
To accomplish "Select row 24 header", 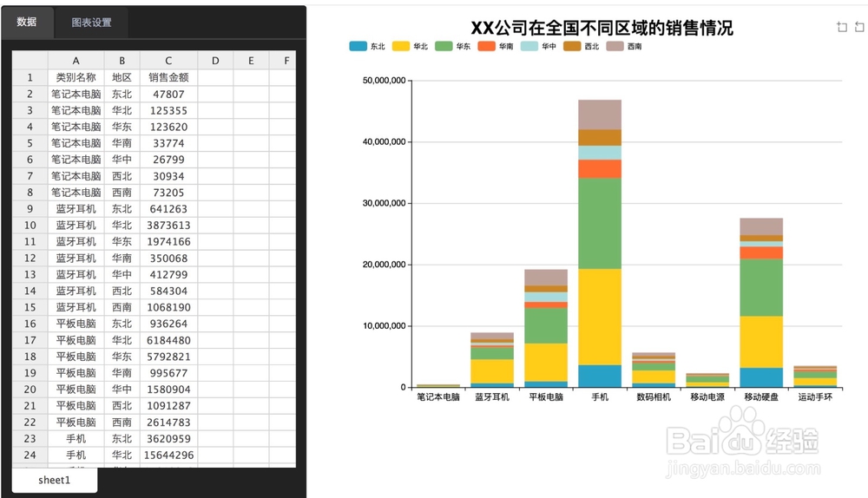I will [30, 455].
